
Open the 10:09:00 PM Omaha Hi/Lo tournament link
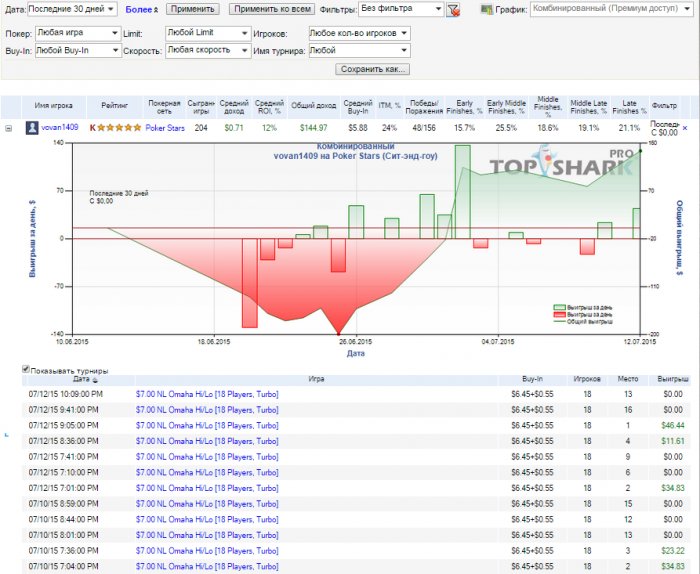click(207, 394)
